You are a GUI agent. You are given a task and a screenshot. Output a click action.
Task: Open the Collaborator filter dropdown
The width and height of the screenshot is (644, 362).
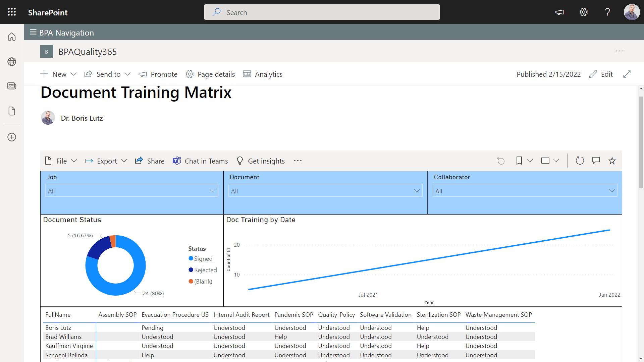525,191
